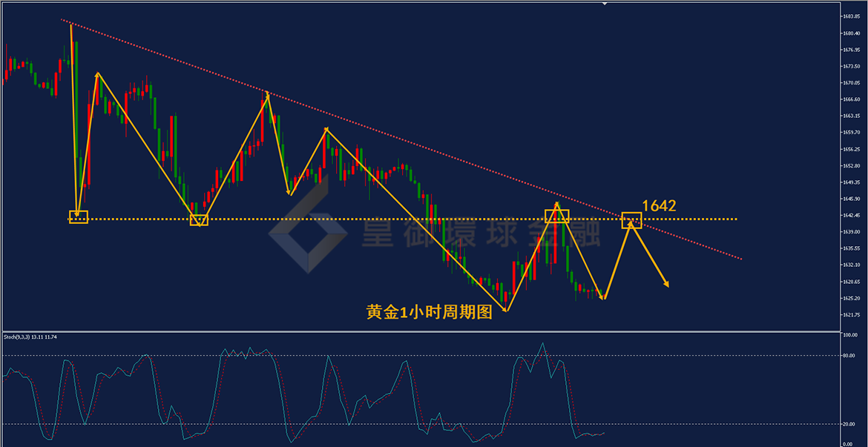
Task: Select the 1642 price annotation label
Action: 659,206
